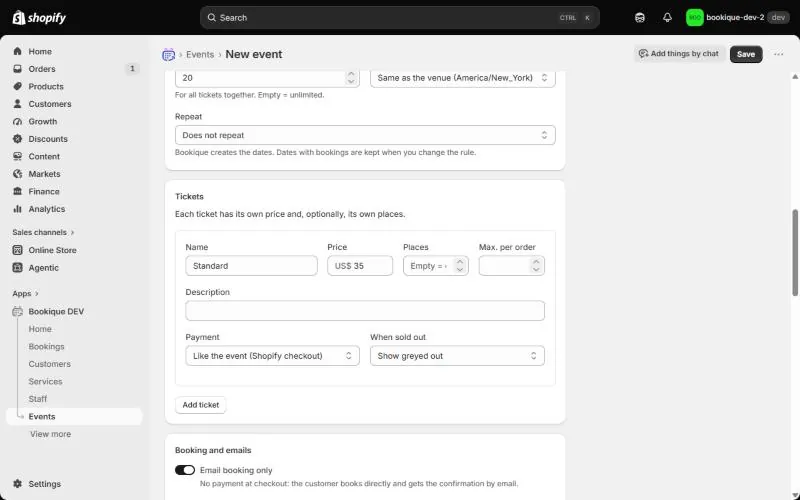
Task: Open the When sold out dropdown
Action: coord(457,356)
